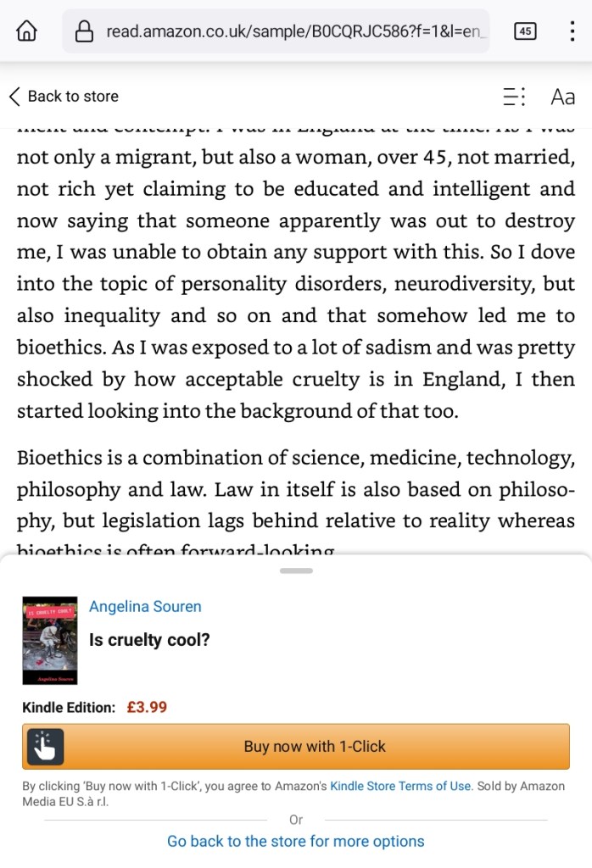592x868 pixels.
Task: Tap the 1-Click hand pointer icon
Action: (42, 747)
